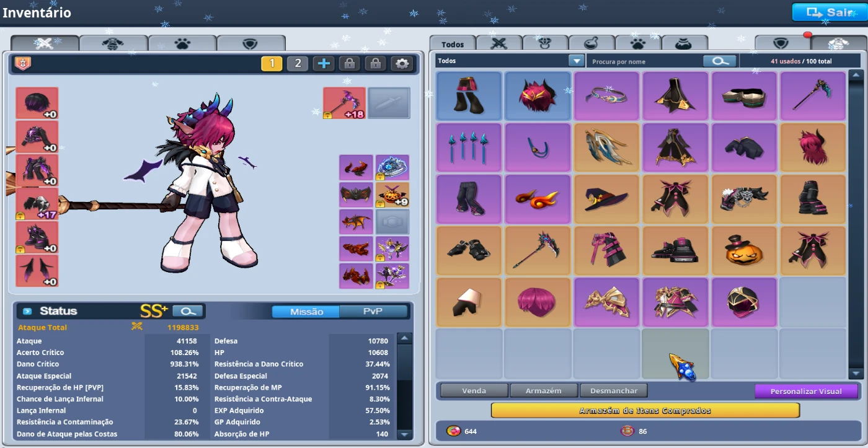Click the equipped +9 pumpkin accessory slot
Image resolution: width=868 pixels, height=448 pixels.
point(392,195)
